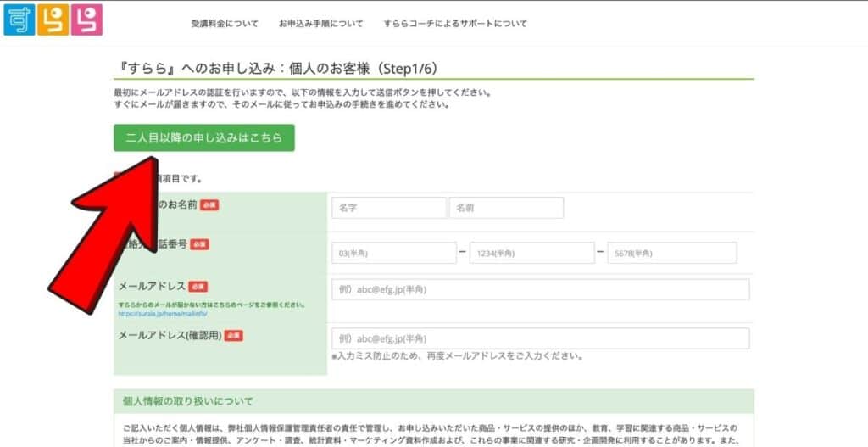
Task: Open すららコーチによるサポートについて menu item
Action: tap(455, 24)
